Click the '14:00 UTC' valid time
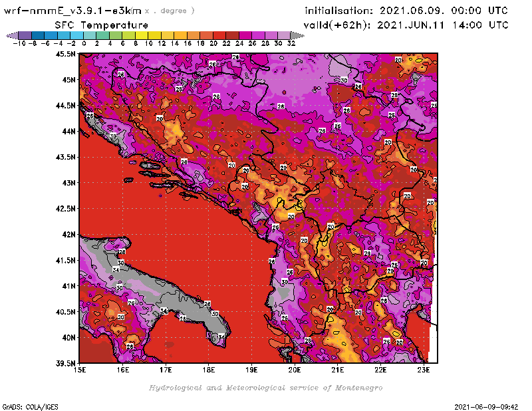 click(480, 25)
